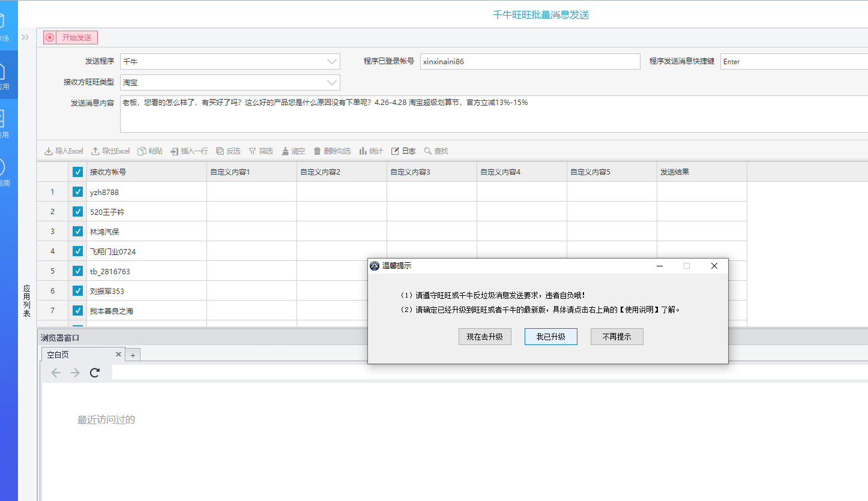Uncheck the checkbox for yzh8788
This screenshot has width=868, height=501.
pos(77,192)
